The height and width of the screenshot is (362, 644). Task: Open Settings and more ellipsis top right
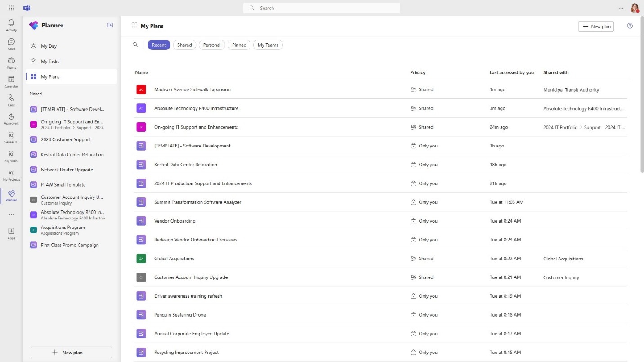621,8
